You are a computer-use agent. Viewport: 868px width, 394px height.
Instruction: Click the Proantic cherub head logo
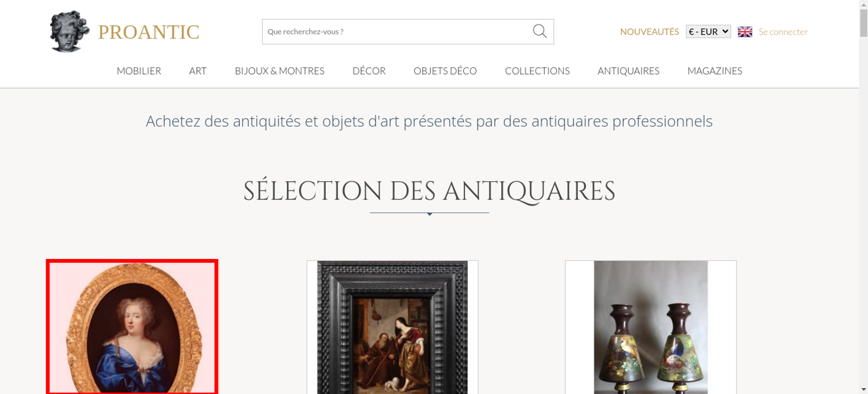point(69,31)
